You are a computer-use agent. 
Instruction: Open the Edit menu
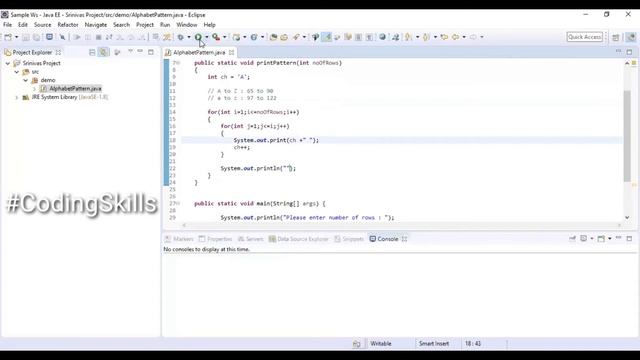[x=23, y=25]
